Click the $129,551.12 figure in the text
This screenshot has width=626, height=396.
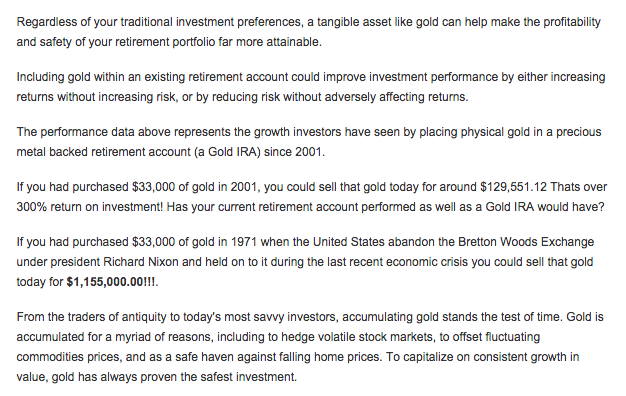pos(513,187)
